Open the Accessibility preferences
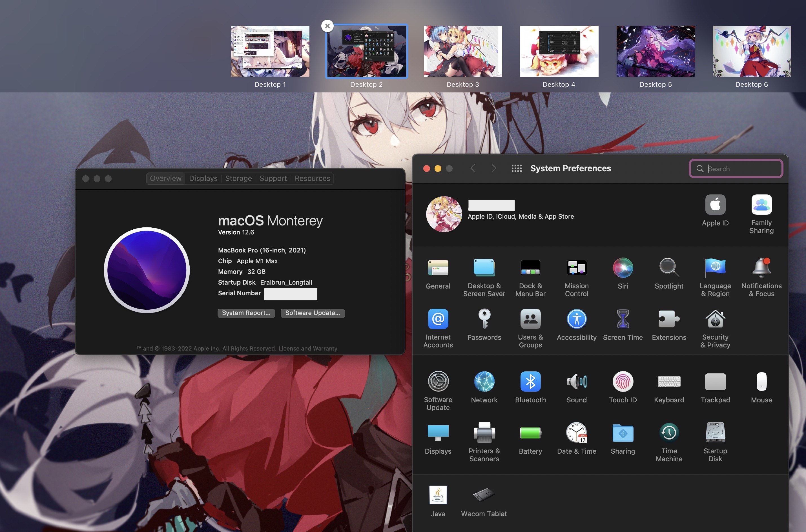Screen dimensions: 806x532 pos(576,319)
